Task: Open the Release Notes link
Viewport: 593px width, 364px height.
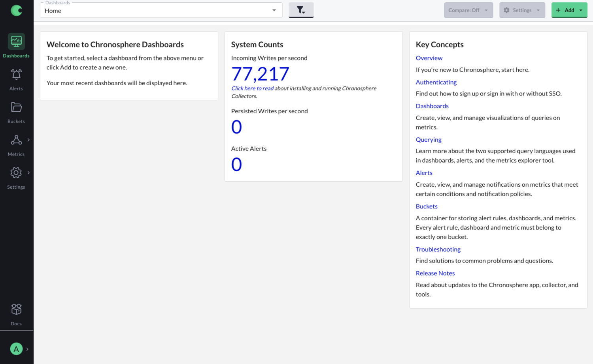Action: point(435,273)
